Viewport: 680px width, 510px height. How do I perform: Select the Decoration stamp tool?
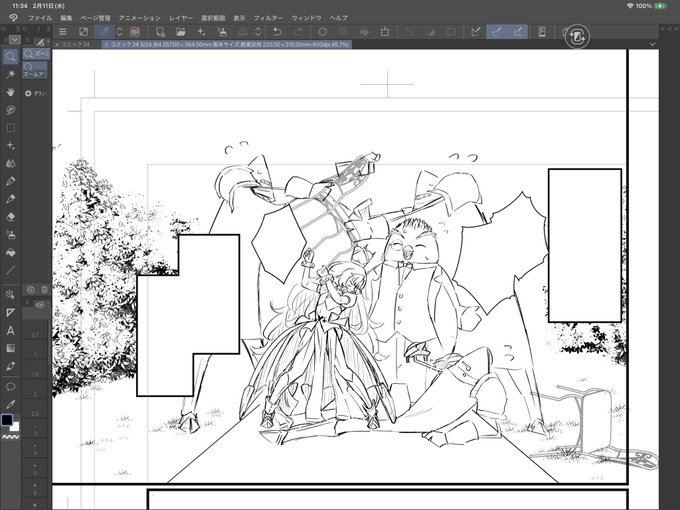click(x=11, y=235)
